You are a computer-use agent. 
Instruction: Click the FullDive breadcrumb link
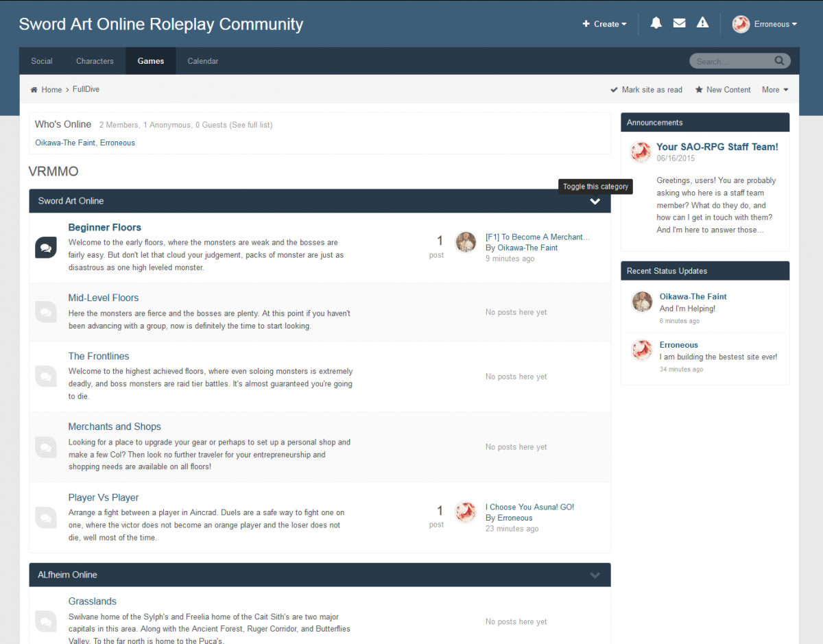click(x=86, y=89)
